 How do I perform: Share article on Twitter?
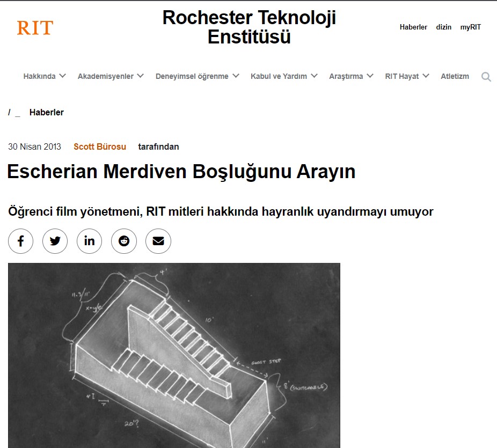(x=55, y=241)
